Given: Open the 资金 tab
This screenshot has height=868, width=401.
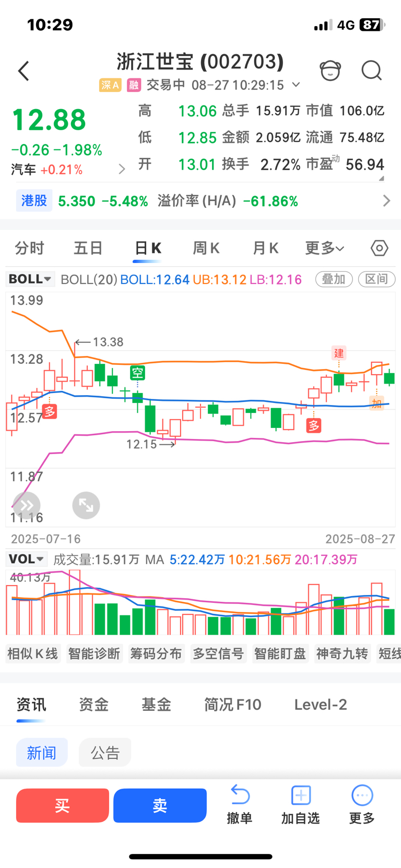Looking at the screenshot, I should (x=94, y=705).
